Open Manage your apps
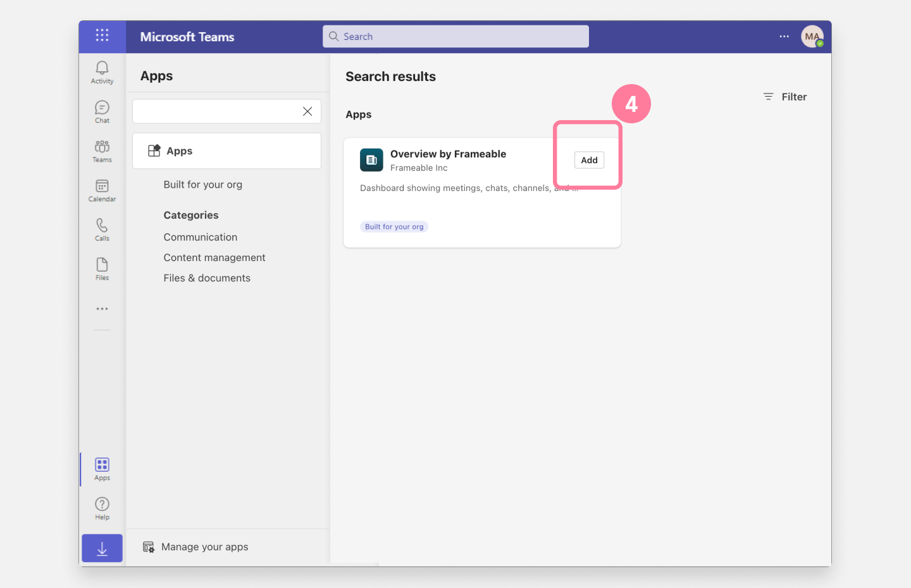The width and height of the screenshot is (911, 588). tap(195, 547)
